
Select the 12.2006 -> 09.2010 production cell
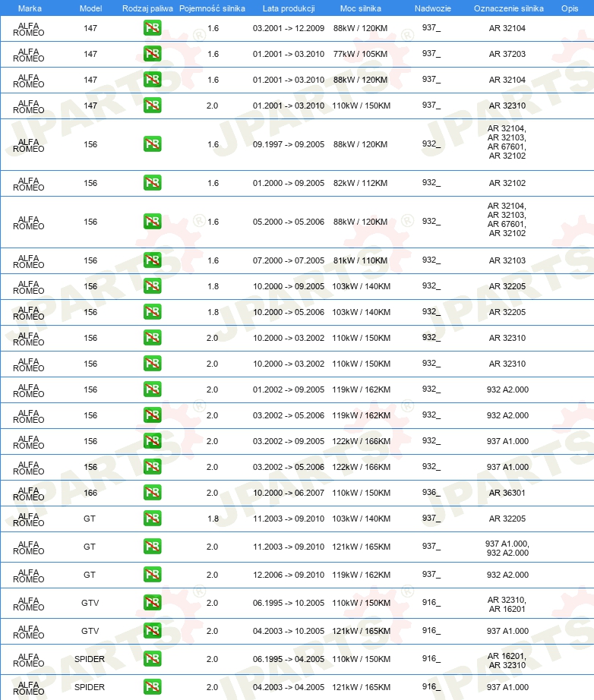[x=289, y=575]
